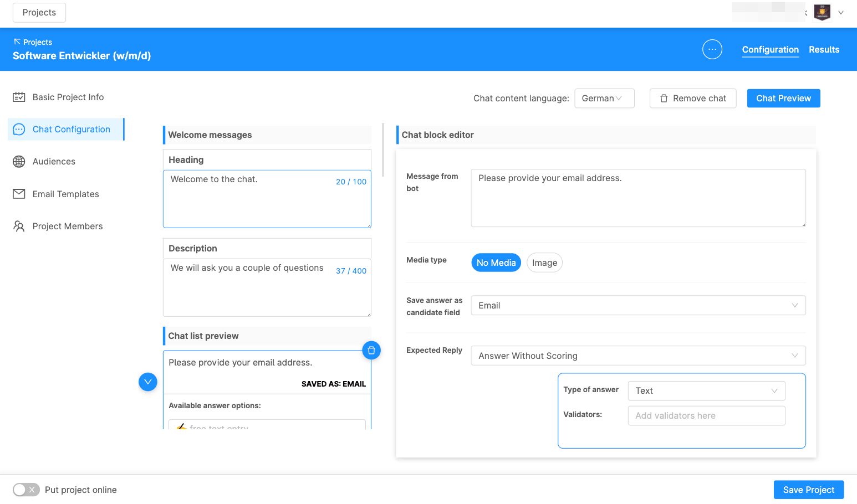Switch to the Results tab

(824, 49)
